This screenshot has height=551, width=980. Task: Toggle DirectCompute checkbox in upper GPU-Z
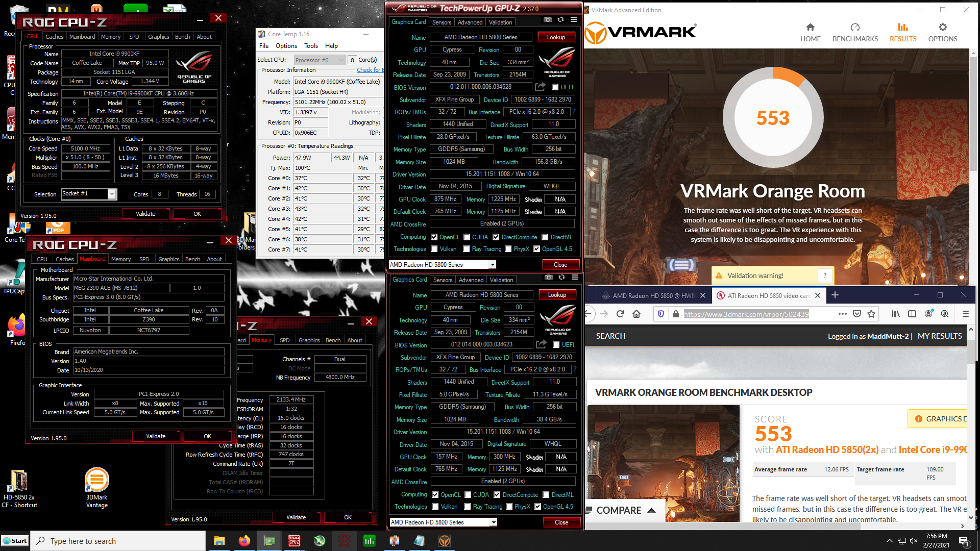tap(496, 237)
